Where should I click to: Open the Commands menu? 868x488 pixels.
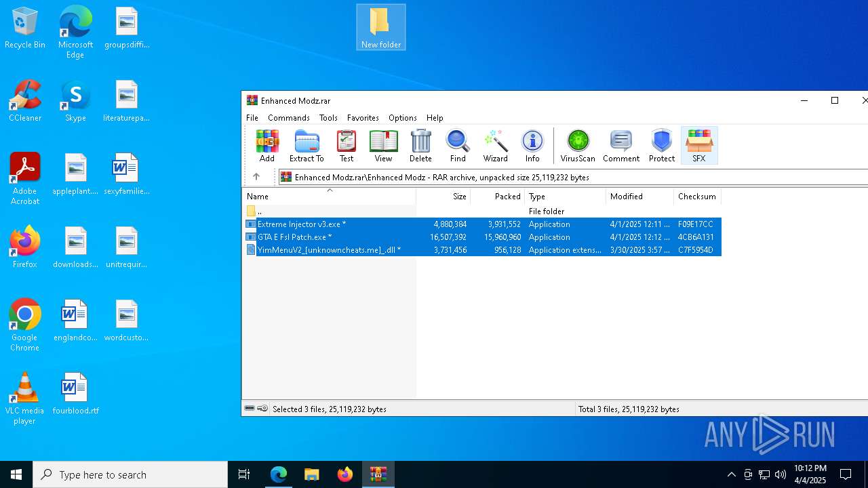pos(289,117)
